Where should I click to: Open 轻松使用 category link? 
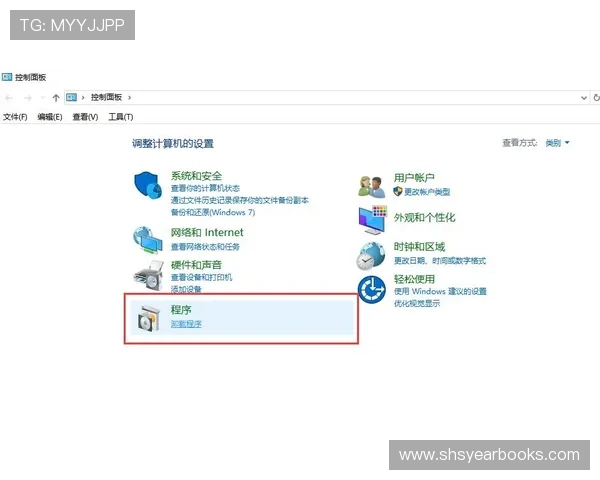414,279
